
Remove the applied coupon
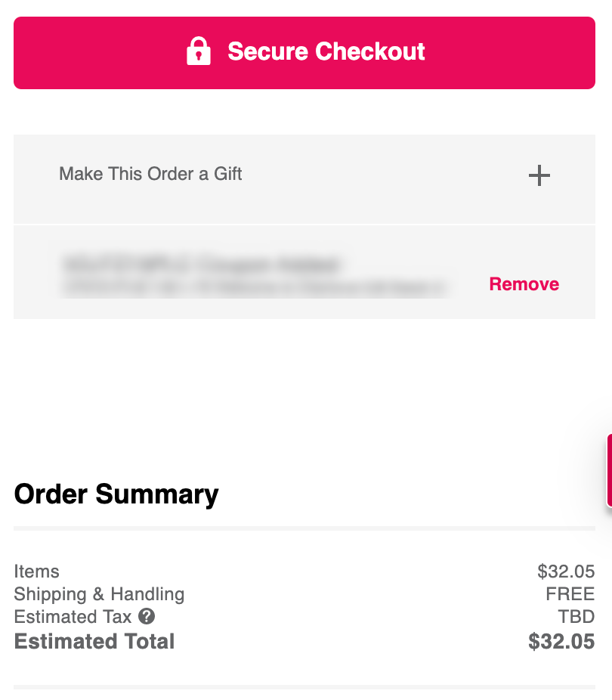click(524, 284)
